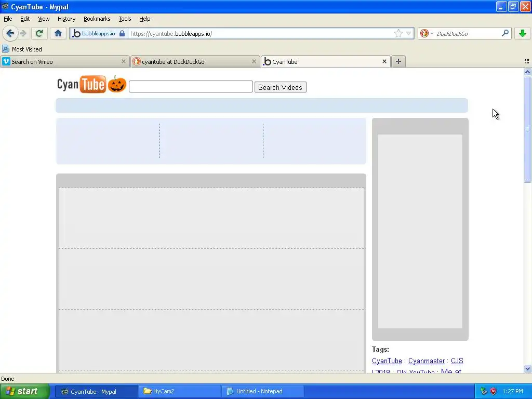Switch to CyanTube - Mypal taskbar button
This screenshot has width=532, height=399.
coord(96,391)
